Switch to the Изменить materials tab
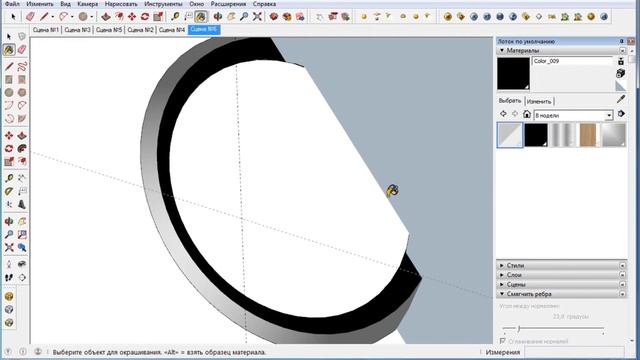The image size is (640, 360). click(539, 102)
